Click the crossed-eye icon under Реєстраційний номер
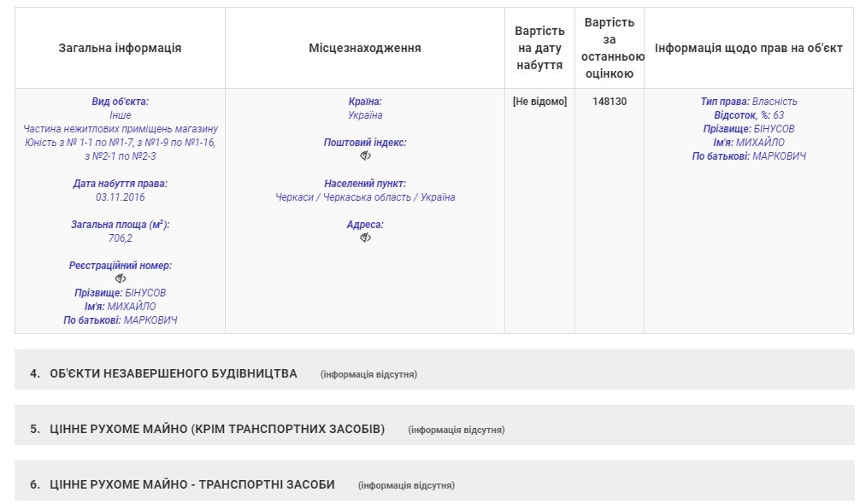860x504 pixels. pos(121,279)
